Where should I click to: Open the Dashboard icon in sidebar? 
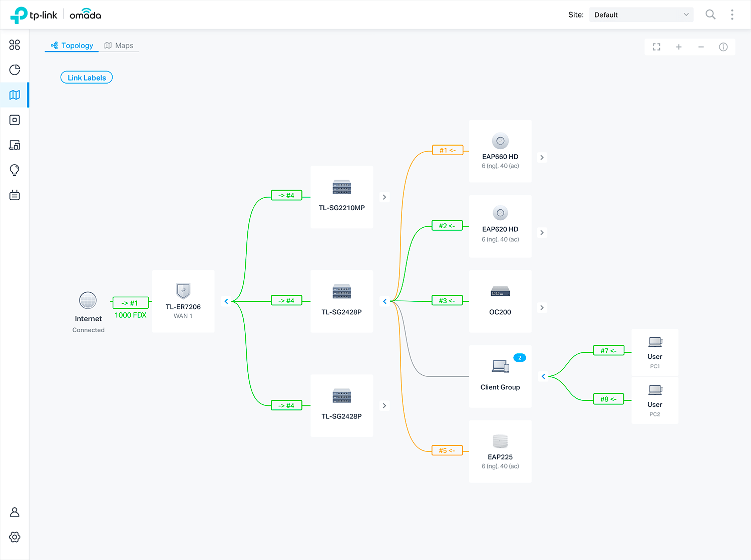(15, 45)
